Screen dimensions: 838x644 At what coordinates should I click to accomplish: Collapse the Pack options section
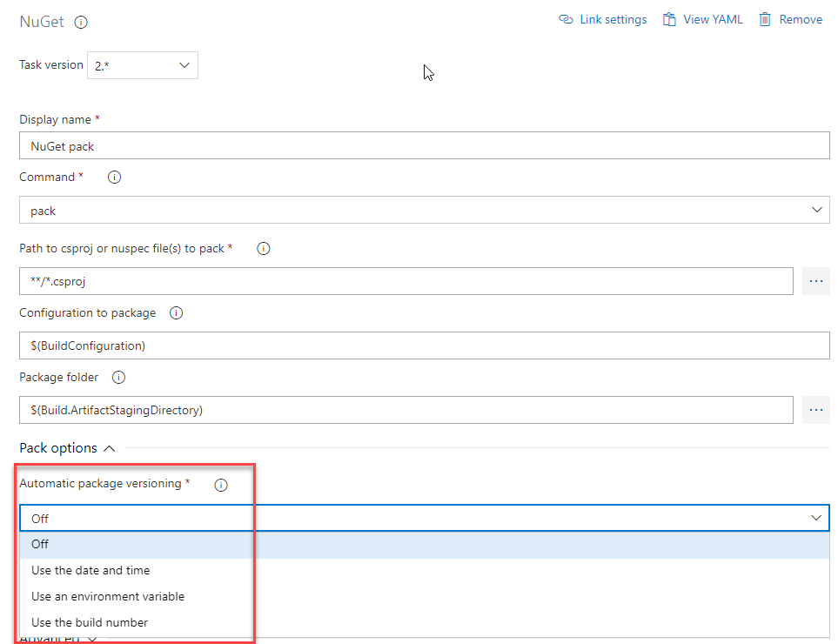(67, 448)
